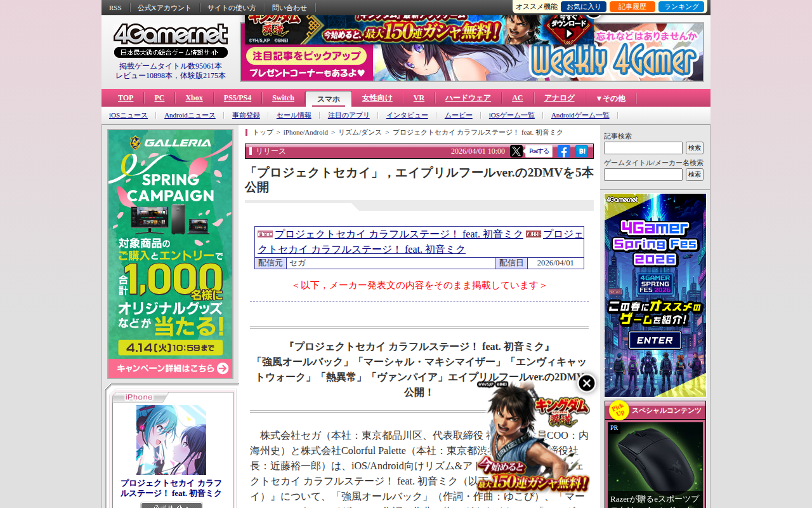Switch to ハードウェア tab
Viewport: 812px width, 508px height.
(468, 98)
